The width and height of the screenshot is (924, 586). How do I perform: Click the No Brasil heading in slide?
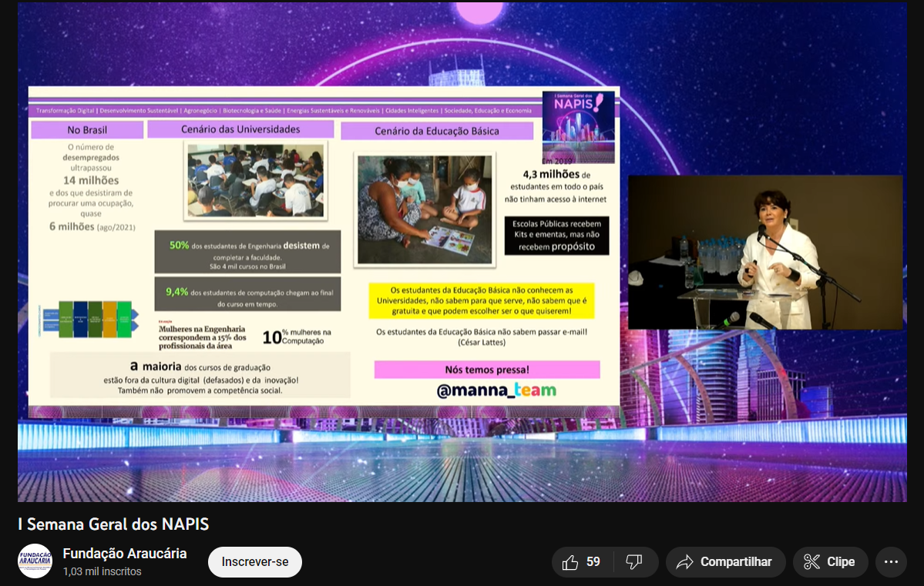pyautogui.click(x=87, y=129)
